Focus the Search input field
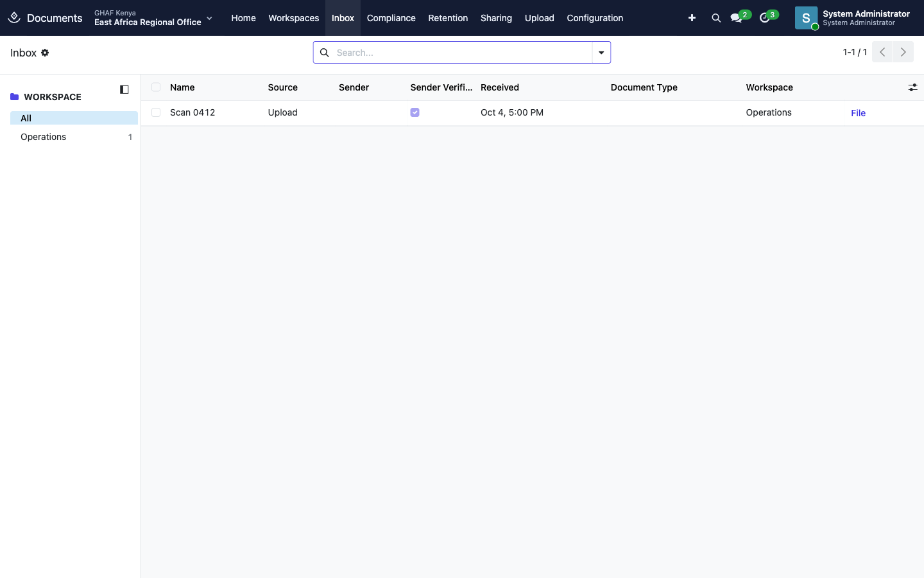924x578 pixels. (461, 53)
